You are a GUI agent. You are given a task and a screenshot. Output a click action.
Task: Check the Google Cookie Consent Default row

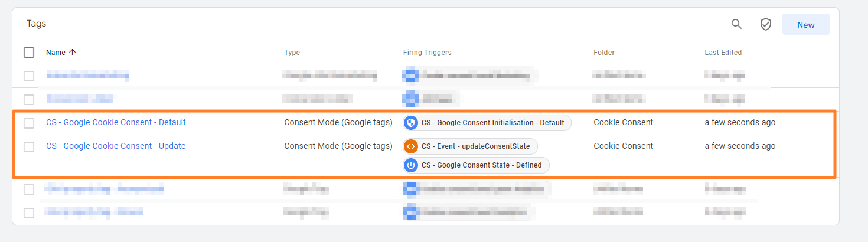click(29, 123)
